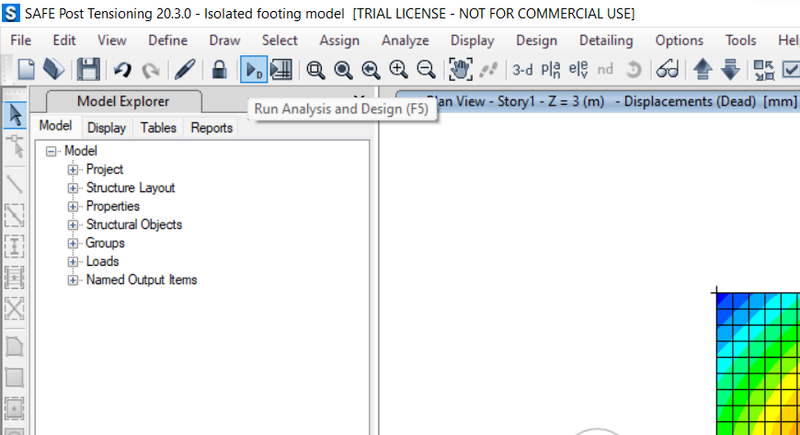
Task: Choose the Select Object pointer tool
Action: pyautogui.click(x=15, y=115)
